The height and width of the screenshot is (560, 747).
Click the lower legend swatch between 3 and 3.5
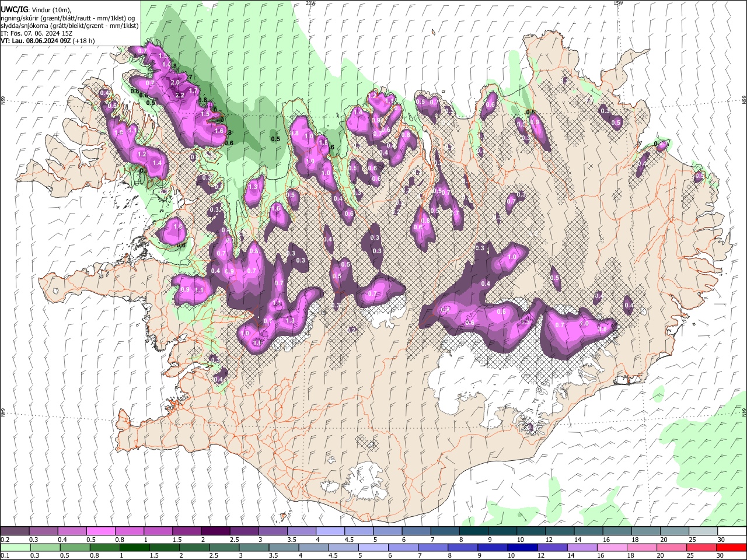pos(254,547)
